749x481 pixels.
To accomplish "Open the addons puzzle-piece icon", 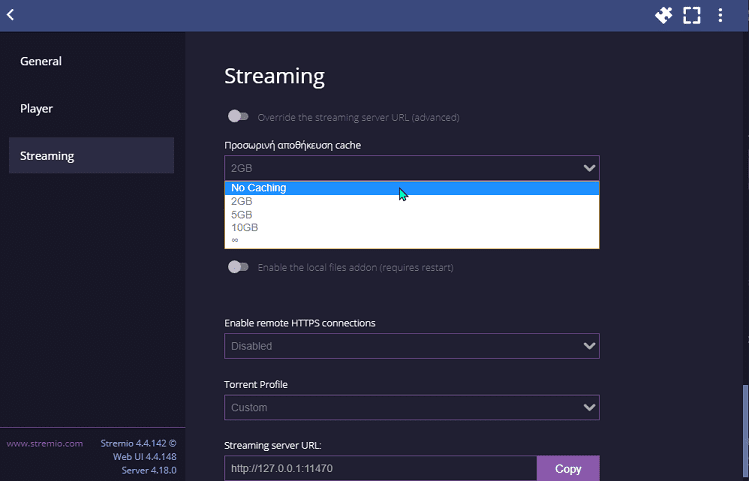I will (663, 15).
